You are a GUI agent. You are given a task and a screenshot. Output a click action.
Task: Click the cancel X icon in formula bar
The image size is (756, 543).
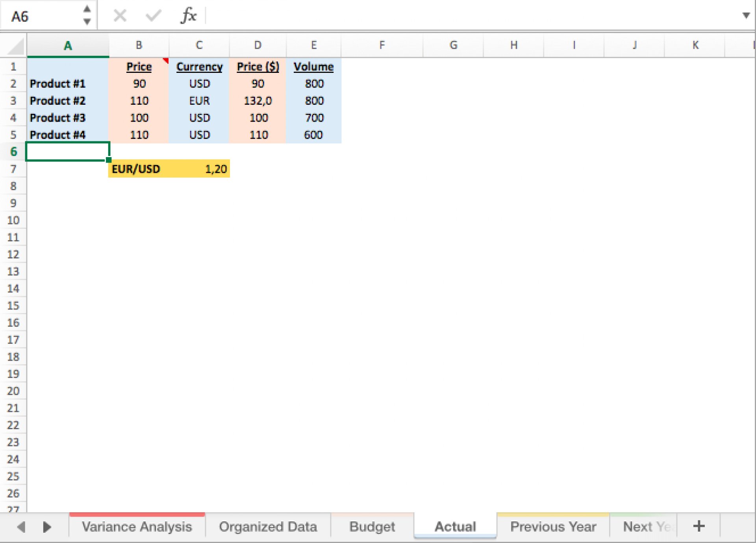tap(120, 16)
